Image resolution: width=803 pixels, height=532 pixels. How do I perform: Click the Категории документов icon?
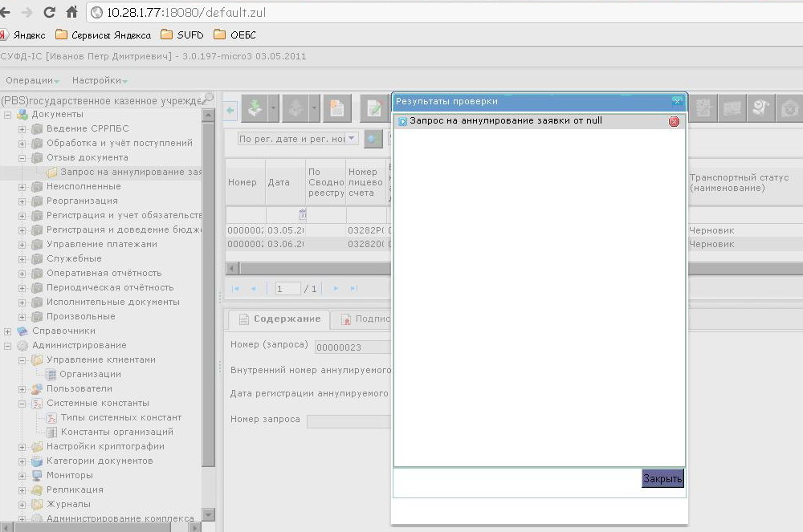click(36, 461)
